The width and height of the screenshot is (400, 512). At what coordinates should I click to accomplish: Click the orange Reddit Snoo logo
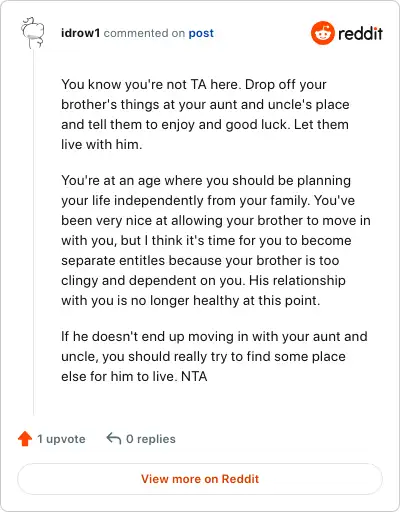pyautogui.click(x=323, y=33)
